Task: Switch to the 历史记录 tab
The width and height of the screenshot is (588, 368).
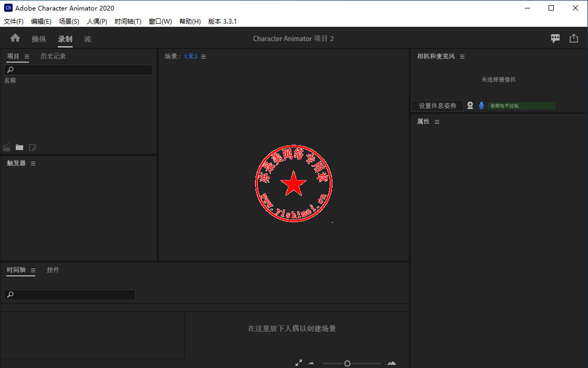Action: 53,56
